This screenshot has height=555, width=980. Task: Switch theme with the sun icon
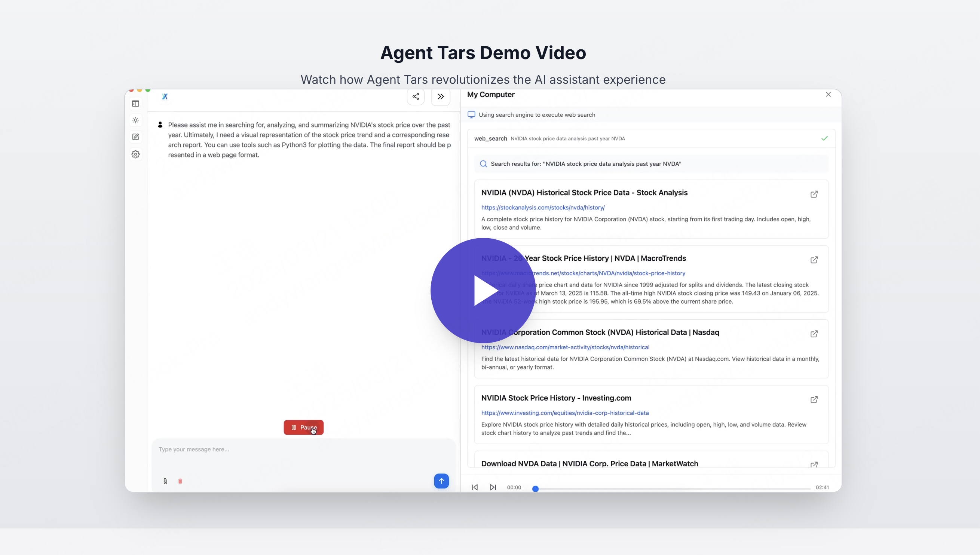pos(136,120)
